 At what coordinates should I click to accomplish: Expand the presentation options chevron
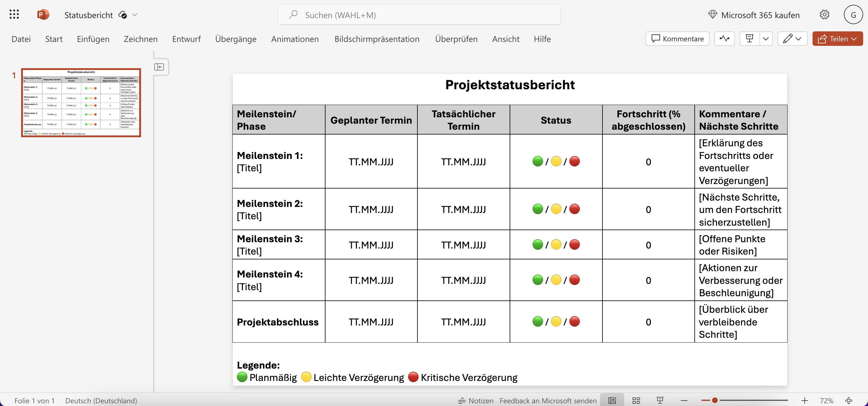point(766,38)
